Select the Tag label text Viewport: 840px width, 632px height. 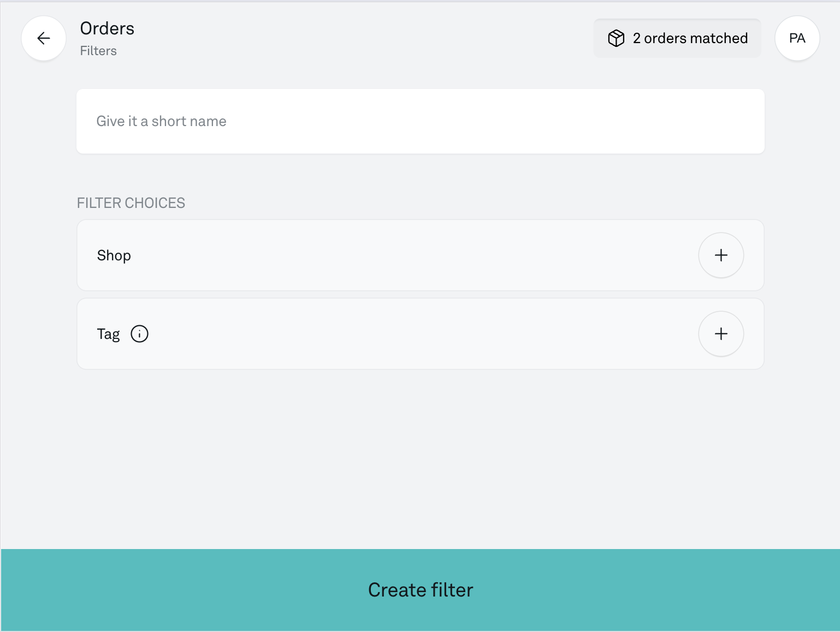(108, 334)
